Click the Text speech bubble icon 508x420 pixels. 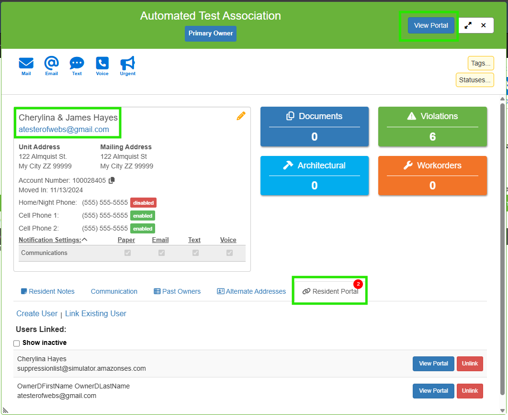coord(77,64)
